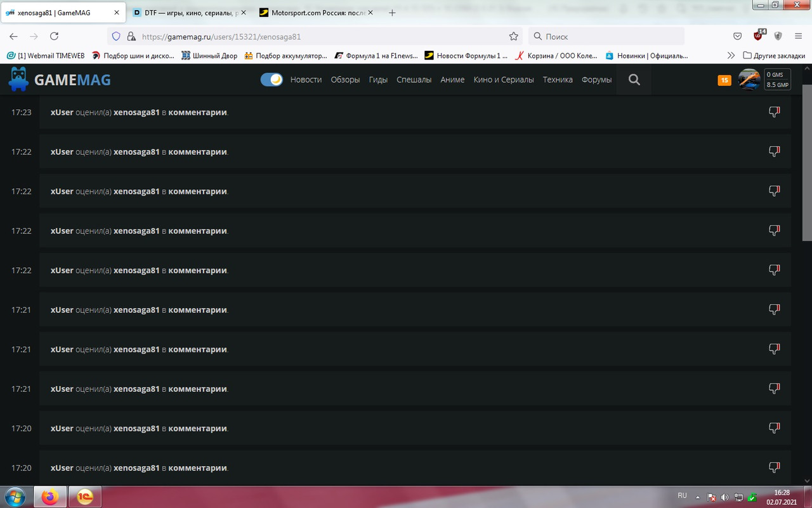The height and width of the screenshot is (508, 812).
Task: Expand the bookmarks overflow chevron
Action: pos(731,55)
